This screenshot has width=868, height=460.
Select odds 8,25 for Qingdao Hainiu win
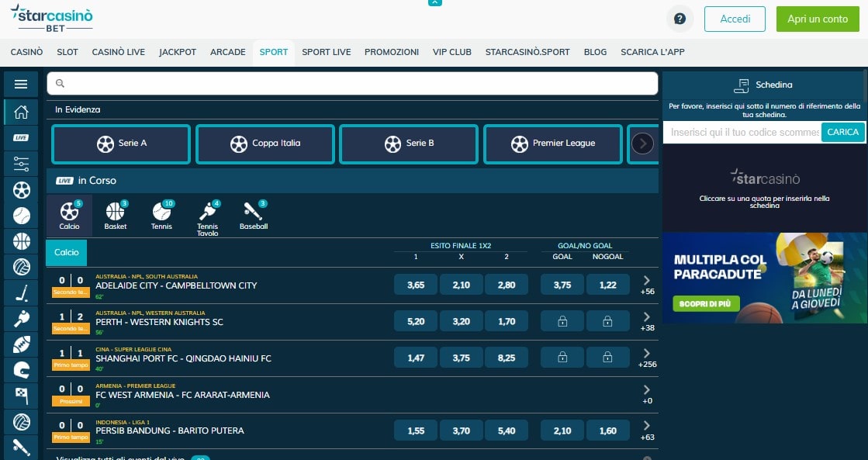(507, 358)
